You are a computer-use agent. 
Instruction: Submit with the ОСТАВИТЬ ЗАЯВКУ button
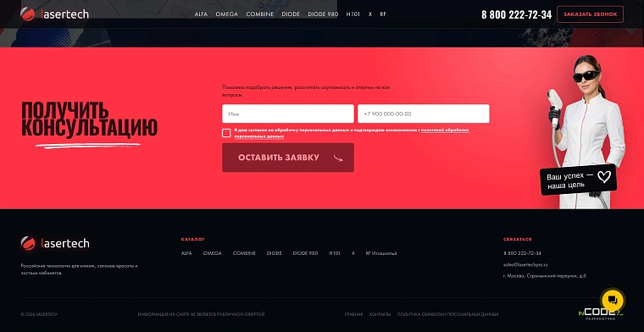click(x=288, y=158)
